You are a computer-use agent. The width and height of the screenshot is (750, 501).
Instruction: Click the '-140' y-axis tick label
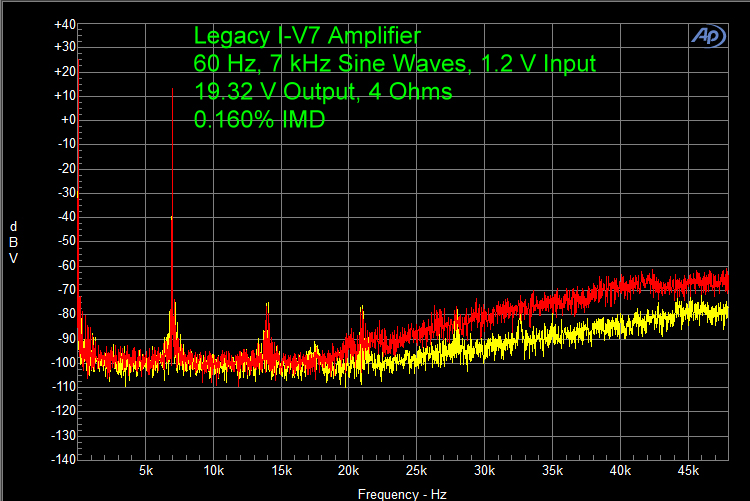click(62, 459)
